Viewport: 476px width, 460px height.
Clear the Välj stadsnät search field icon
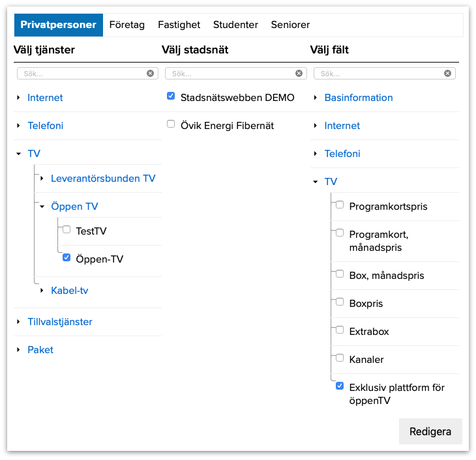[x=299, y=74]
